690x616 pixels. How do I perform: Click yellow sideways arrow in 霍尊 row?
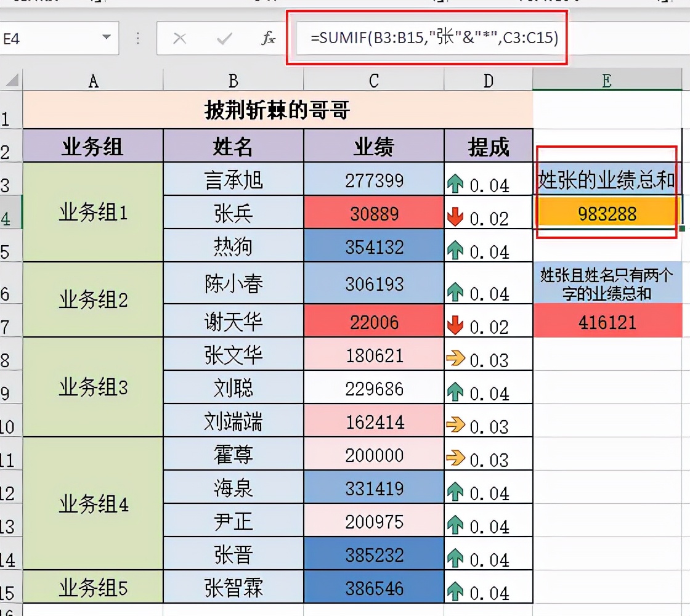click(x=455, y=458)
